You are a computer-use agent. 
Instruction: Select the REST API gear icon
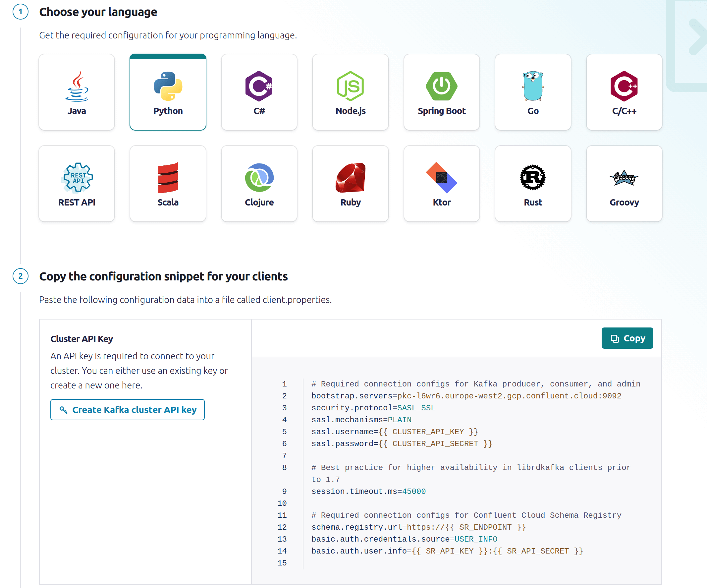coord(77,177)
